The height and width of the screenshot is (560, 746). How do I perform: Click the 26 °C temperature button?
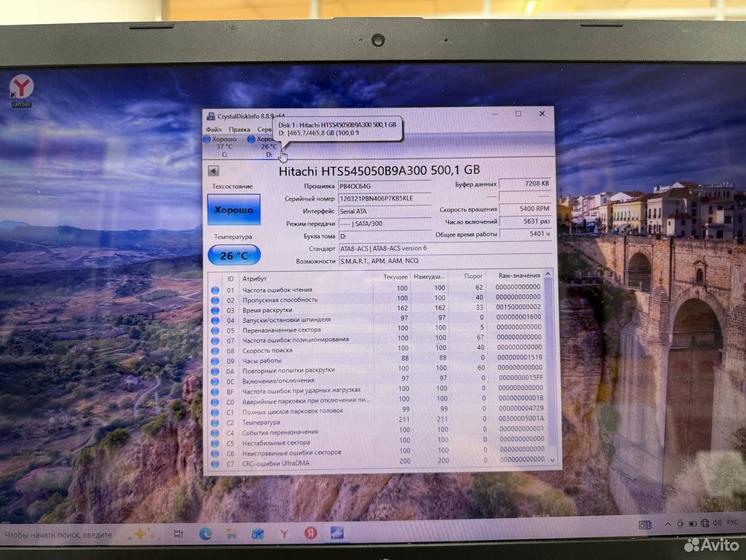(x=234, y=255)
